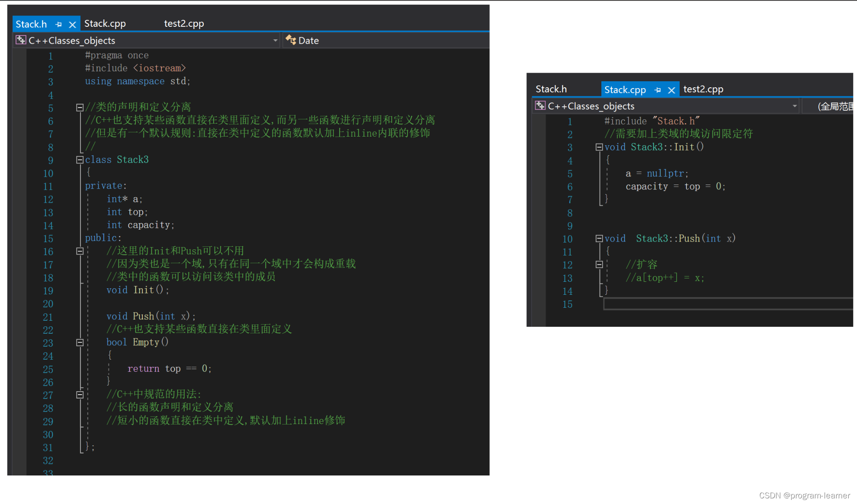Click '//C++中规范的用法:' comment on line 27

(x=154, y=394)
